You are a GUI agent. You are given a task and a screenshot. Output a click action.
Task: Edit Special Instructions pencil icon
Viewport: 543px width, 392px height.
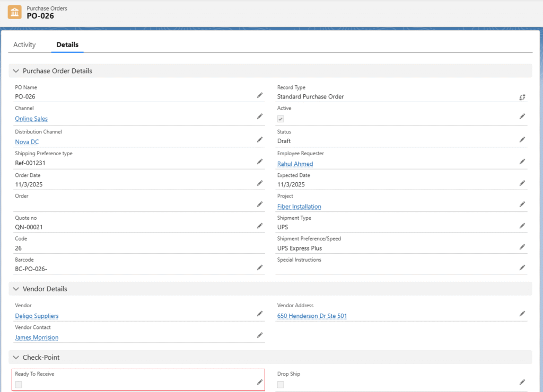tap(522, 268)
